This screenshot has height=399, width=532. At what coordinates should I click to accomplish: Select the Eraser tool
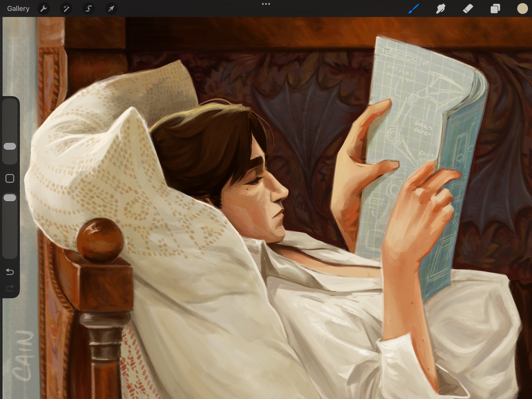pyautogui.click(x=468, y=9)
